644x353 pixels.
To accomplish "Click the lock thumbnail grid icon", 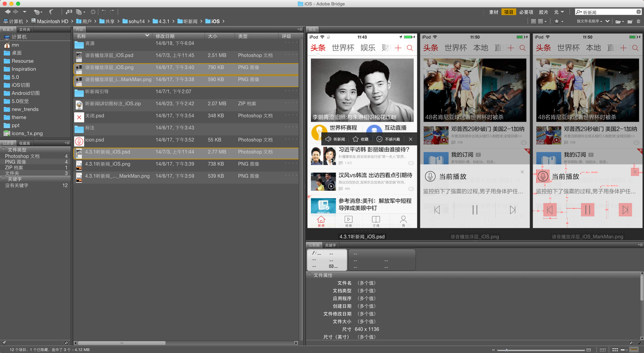I will (602, 349).
